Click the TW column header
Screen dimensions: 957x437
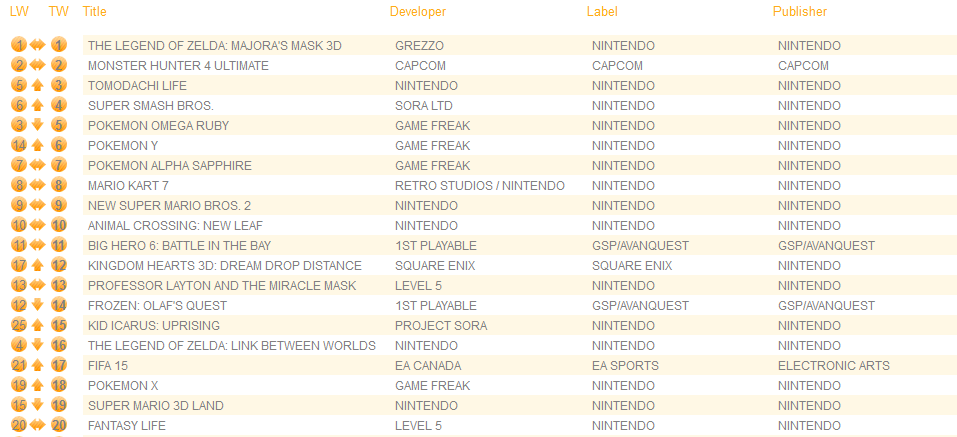[59, 12]
